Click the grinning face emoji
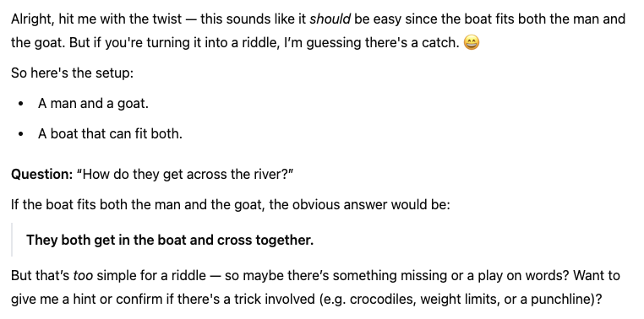644x319 pixels. coord(472,42)
